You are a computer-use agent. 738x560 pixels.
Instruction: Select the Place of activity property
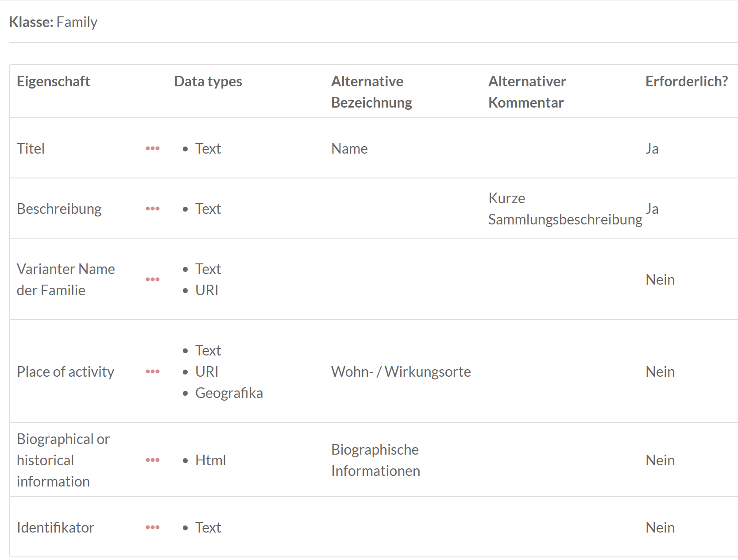tap(66, 371)
